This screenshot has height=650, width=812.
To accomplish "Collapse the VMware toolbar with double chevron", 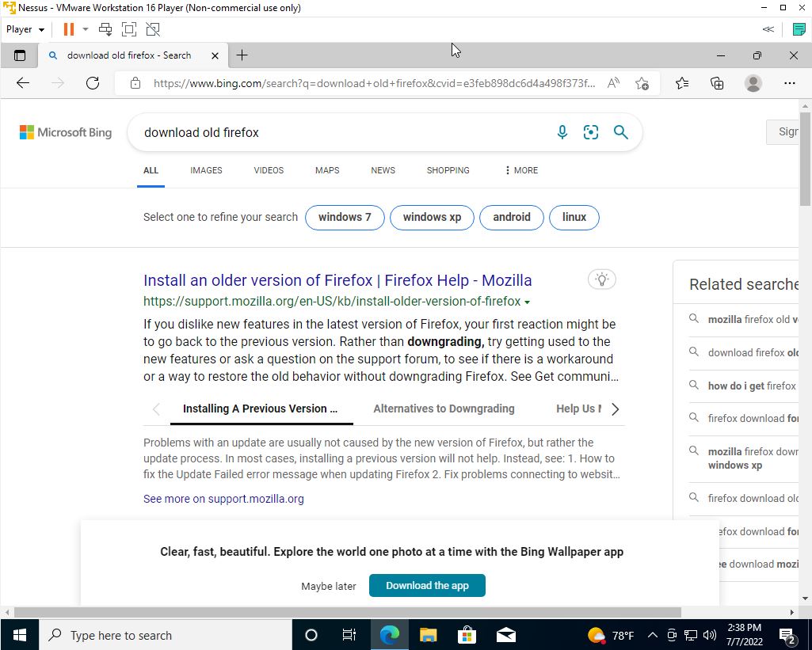I will tap(768, 29).
